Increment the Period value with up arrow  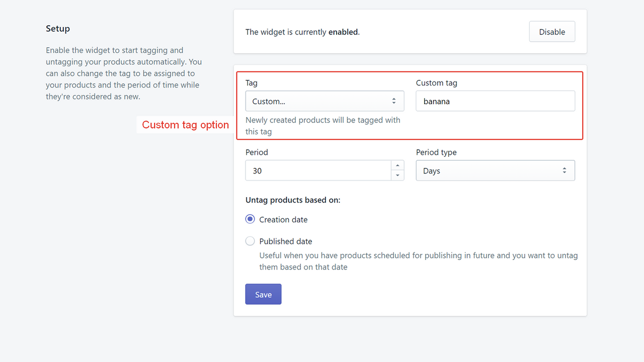[397, 165]
